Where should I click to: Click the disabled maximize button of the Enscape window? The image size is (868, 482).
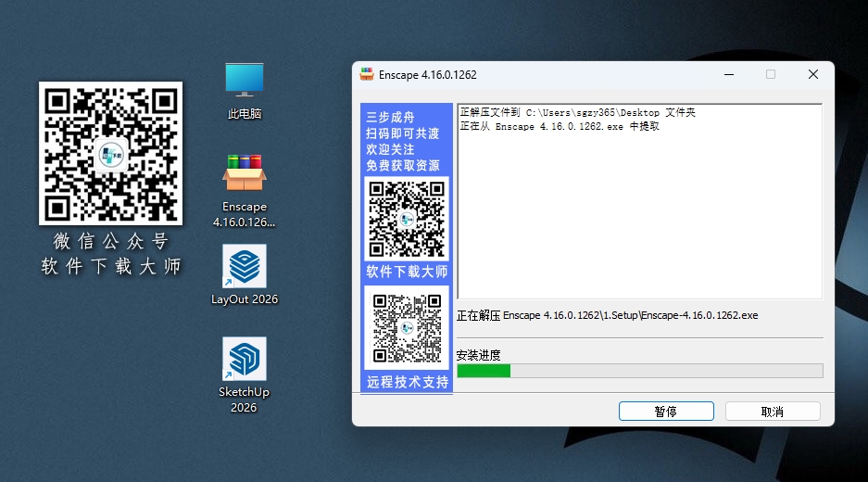(771, 74)
